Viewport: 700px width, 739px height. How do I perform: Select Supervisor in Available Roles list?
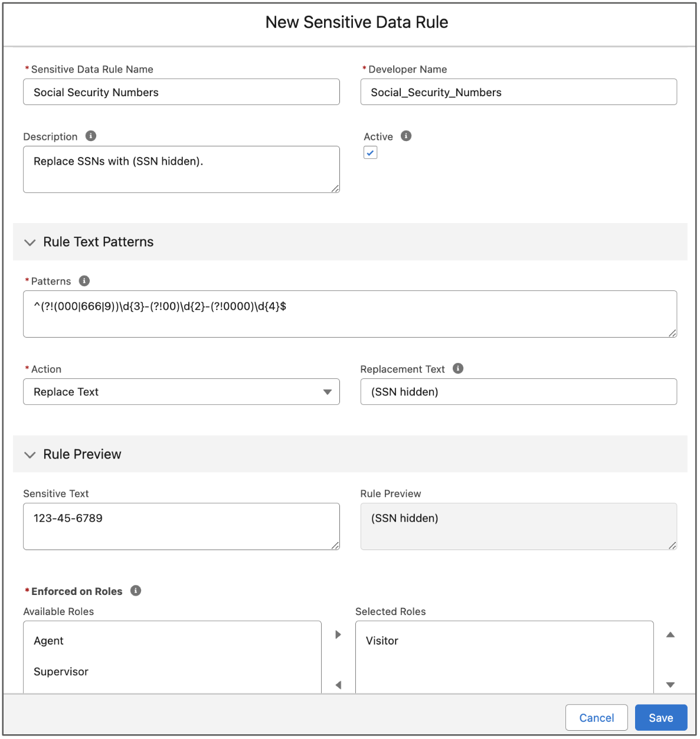[61, 672]
